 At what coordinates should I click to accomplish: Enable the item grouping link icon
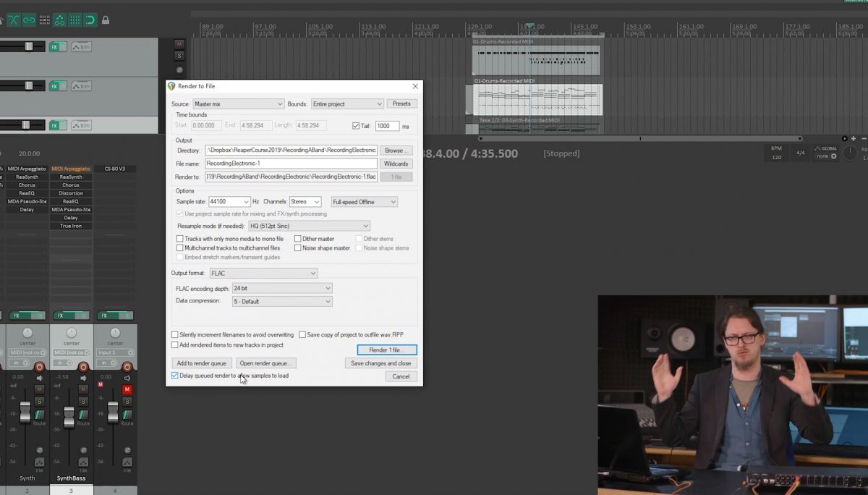point(29,20)
